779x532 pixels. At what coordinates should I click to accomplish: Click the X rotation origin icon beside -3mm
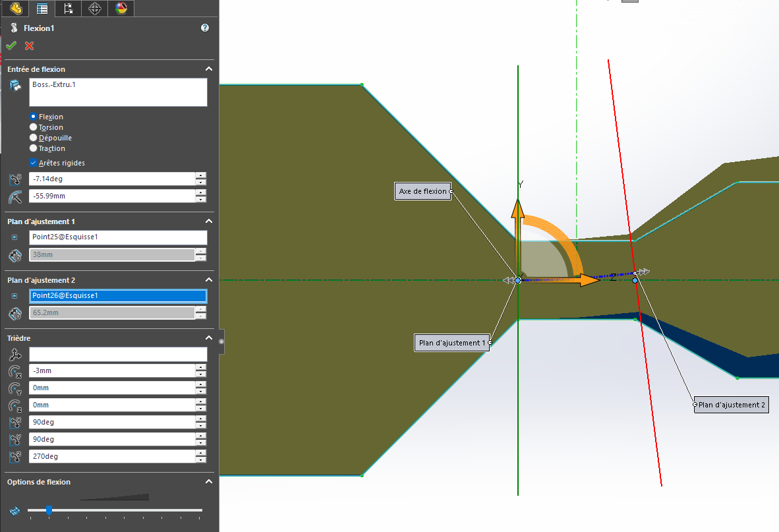point(15,372)
